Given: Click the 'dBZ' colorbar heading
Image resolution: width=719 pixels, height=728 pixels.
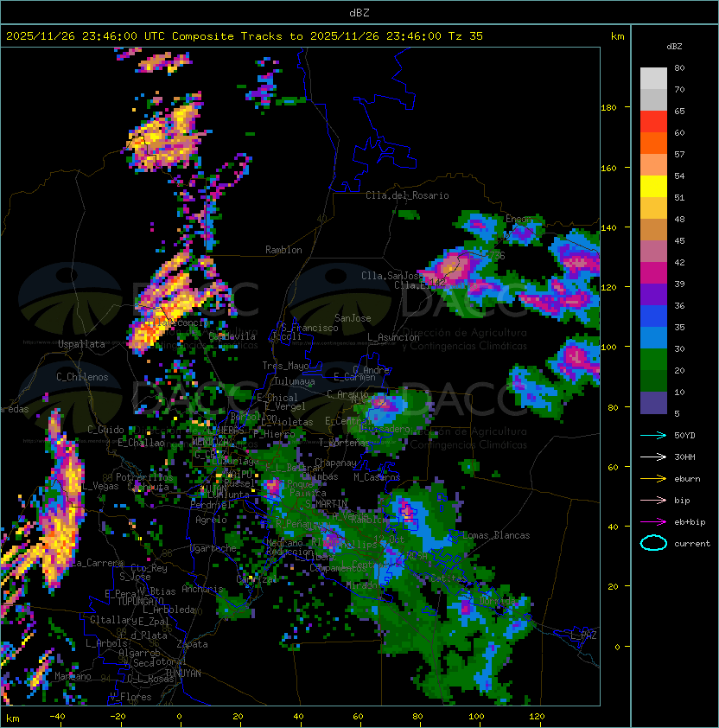Looking at the screenshot, I should point(674,47).
